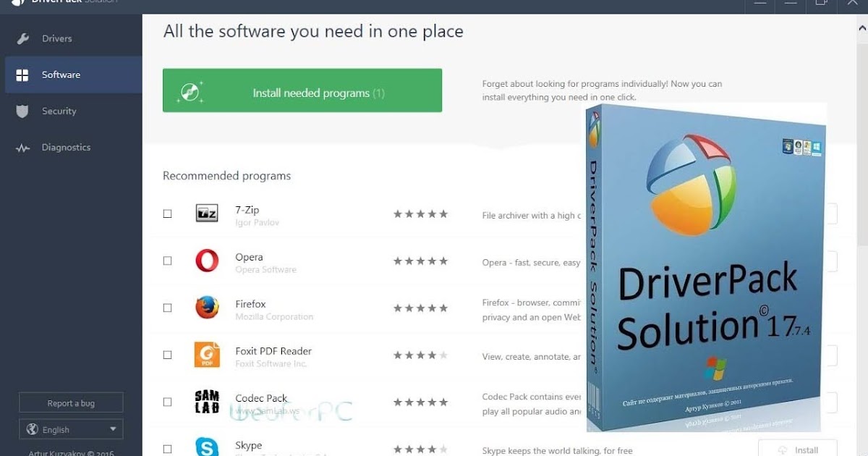Click the Foxit PDF Reader icon
The width and height of the screenshot is (868, 456).
click(x=207, y=355)
